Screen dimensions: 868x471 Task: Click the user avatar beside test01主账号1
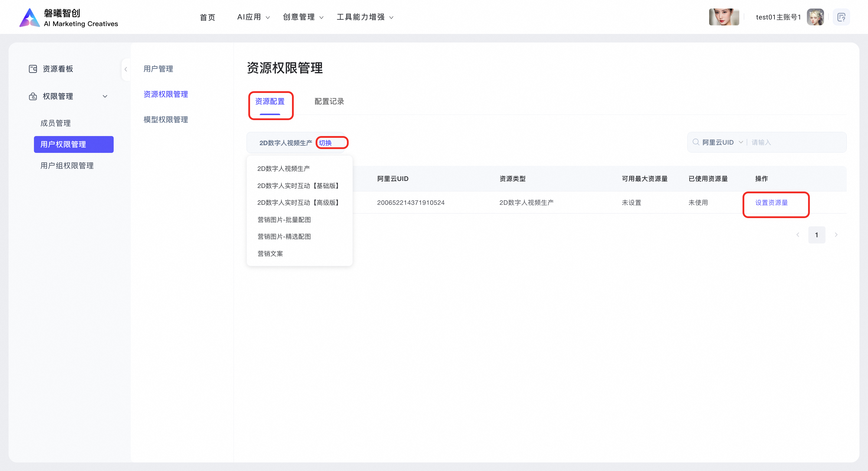[815, 17]
